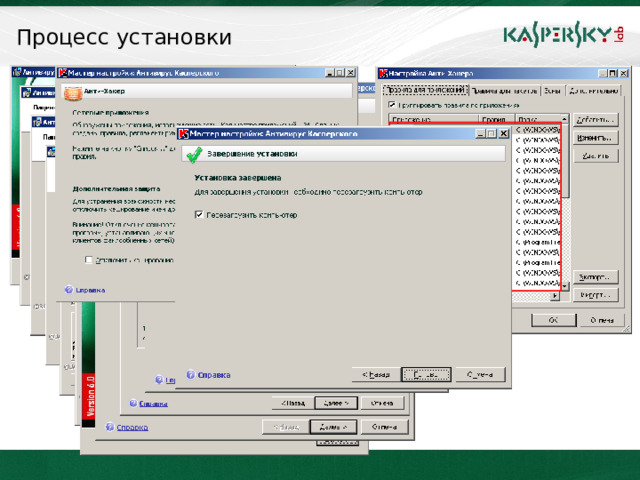
Task: Click the Готово button in completion wizard
Action: [x=426, y=374]
